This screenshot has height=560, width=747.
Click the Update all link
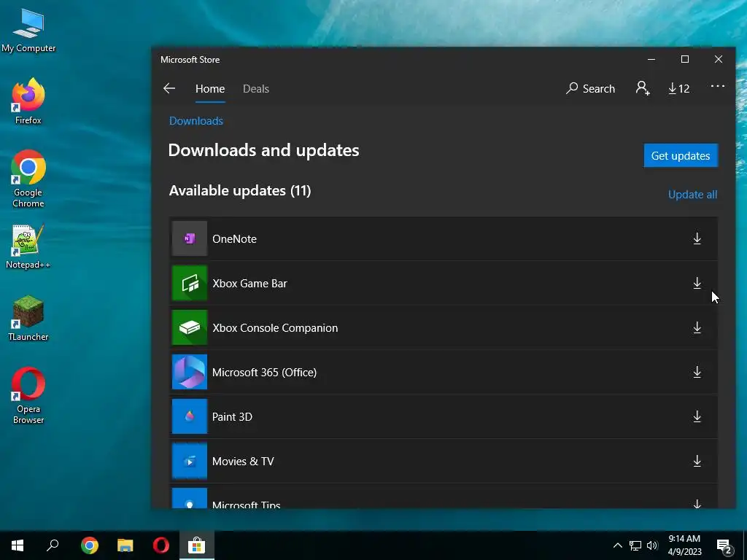pyautogui.click(x=693, y=194)
